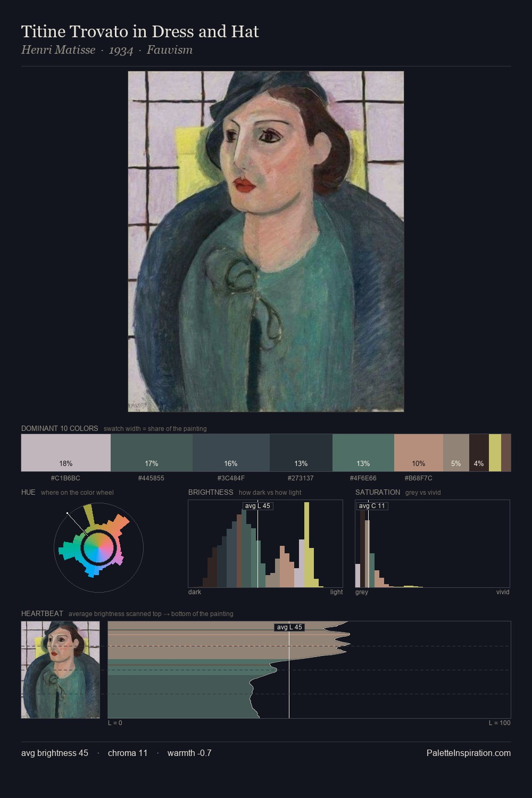Select the 17% dark green swatch

click(152, 453)
